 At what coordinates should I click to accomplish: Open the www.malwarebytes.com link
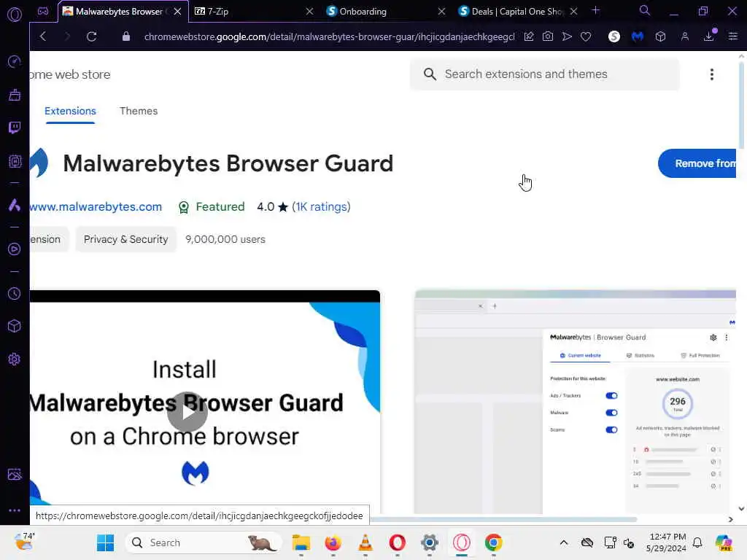click(96, 206)
